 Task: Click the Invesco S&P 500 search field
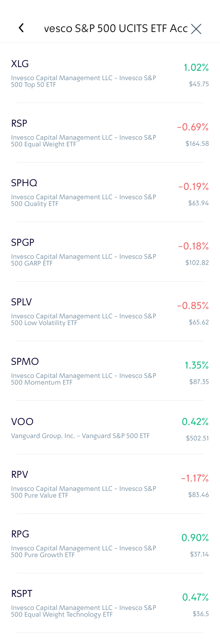(x=116, y=29)
